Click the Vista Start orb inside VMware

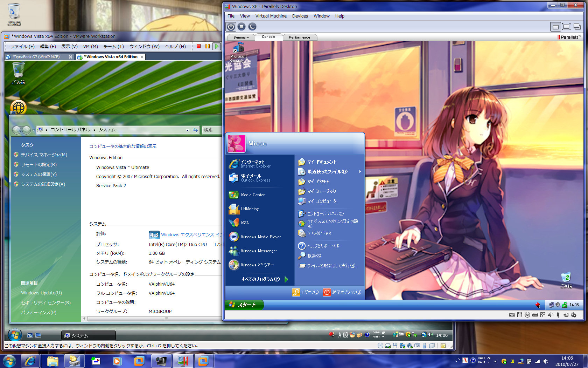(15, 335)
